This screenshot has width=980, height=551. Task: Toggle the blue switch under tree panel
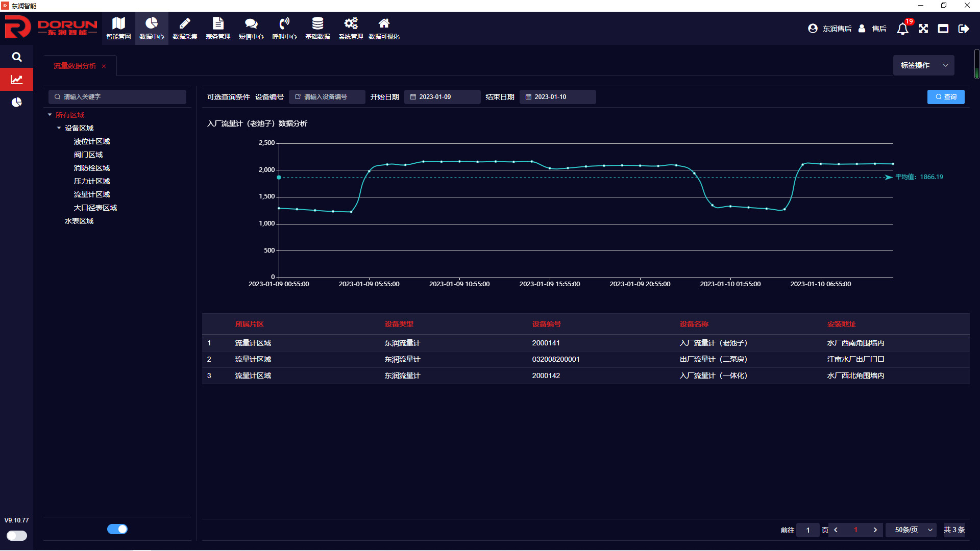pos(117,529)
